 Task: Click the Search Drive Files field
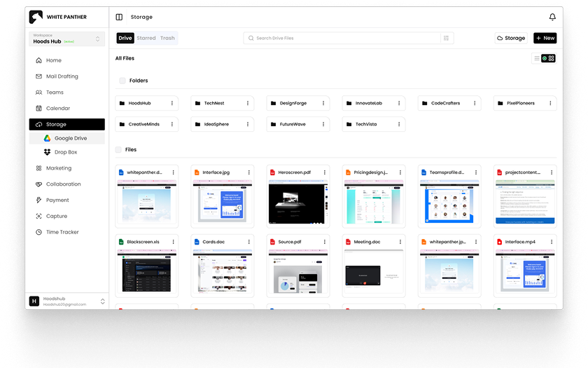click(x=343, y=38)
